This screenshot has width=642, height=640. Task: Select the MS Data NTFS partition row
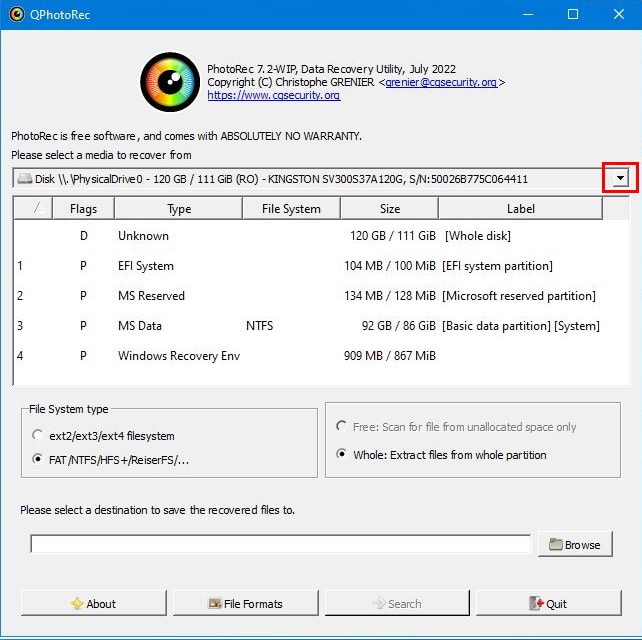point(321,326)
